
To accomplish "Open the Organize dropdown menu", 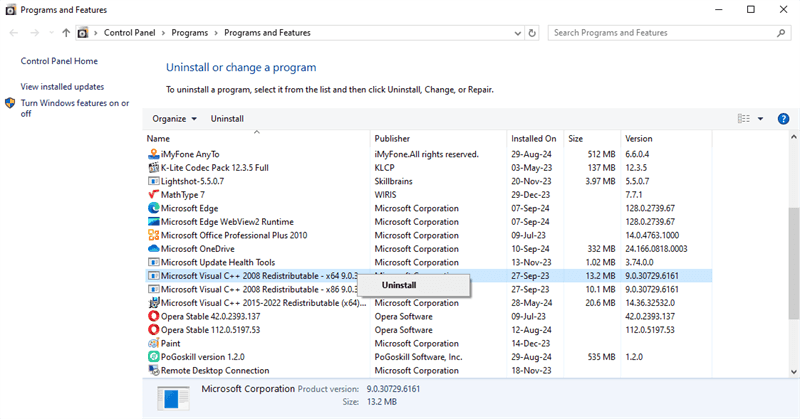I will tap(174, 119).
